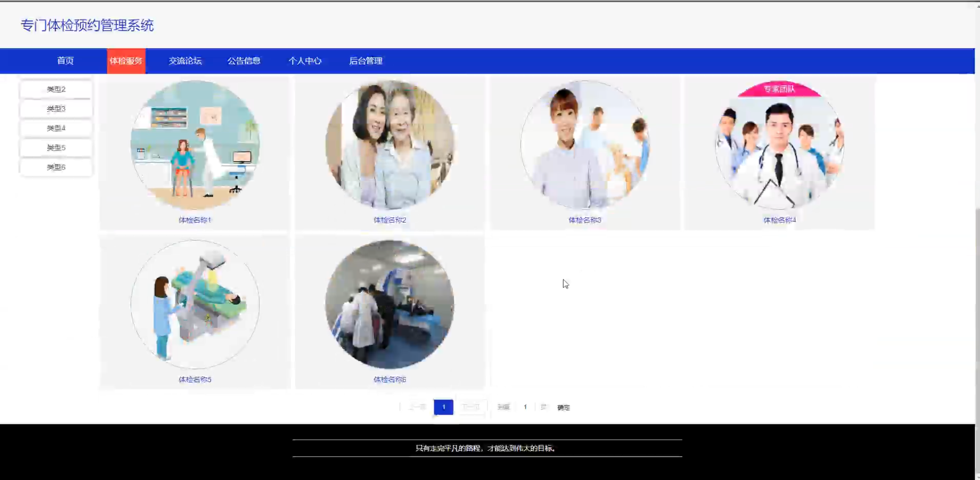The height and width of the screenshot is (480, 980).
Task: Click the 体检名称6 title link
Action: click(x=390, y=380)
